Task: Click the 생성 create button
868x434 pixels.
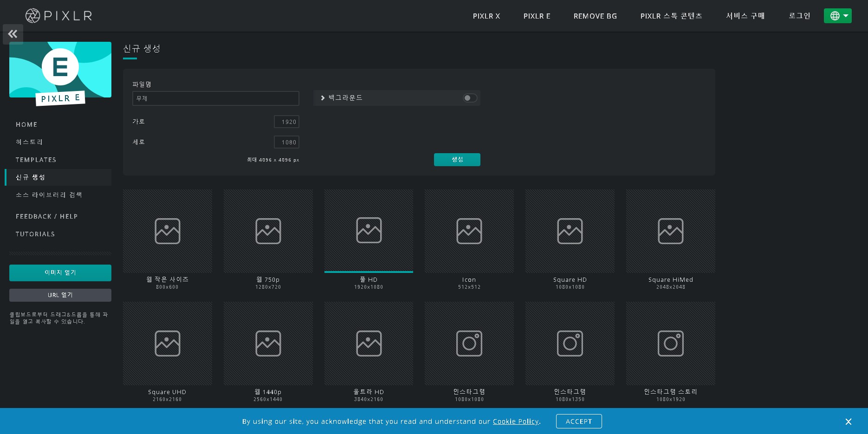Action: (x=457, y=160)
